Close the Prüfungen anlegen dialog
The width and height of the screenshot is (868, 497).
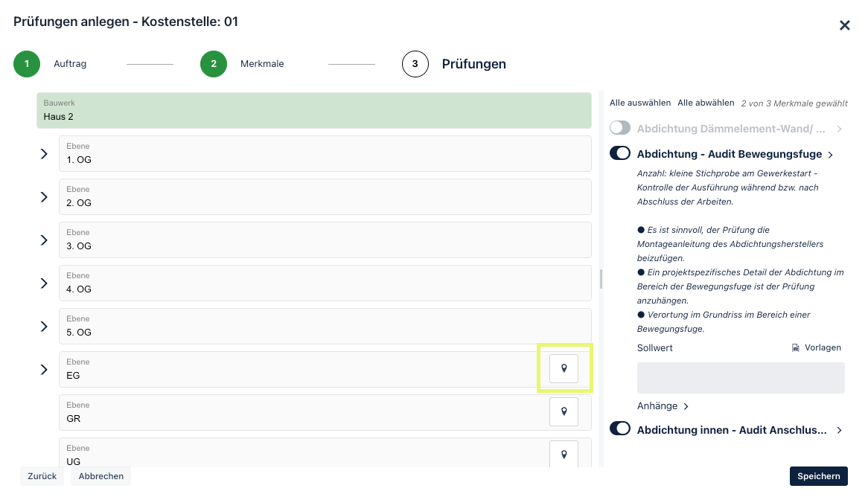tap(844, 25)
